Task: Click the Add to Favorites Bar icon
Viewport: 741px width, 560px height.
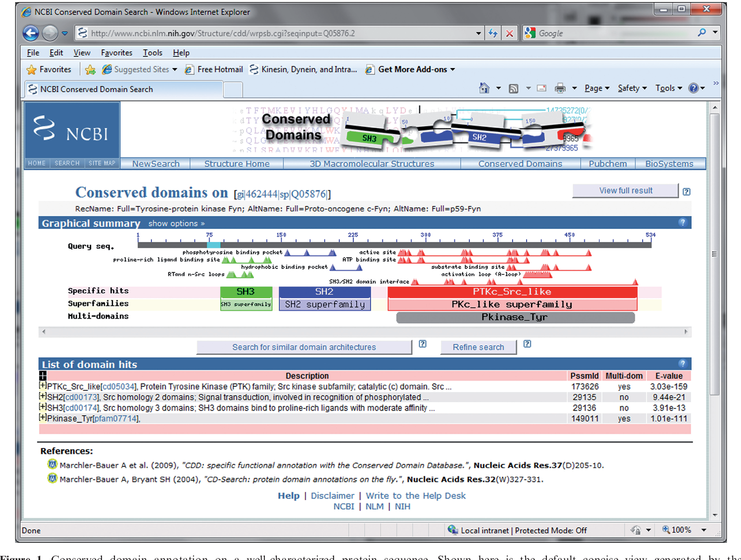Action: [90, 69]
